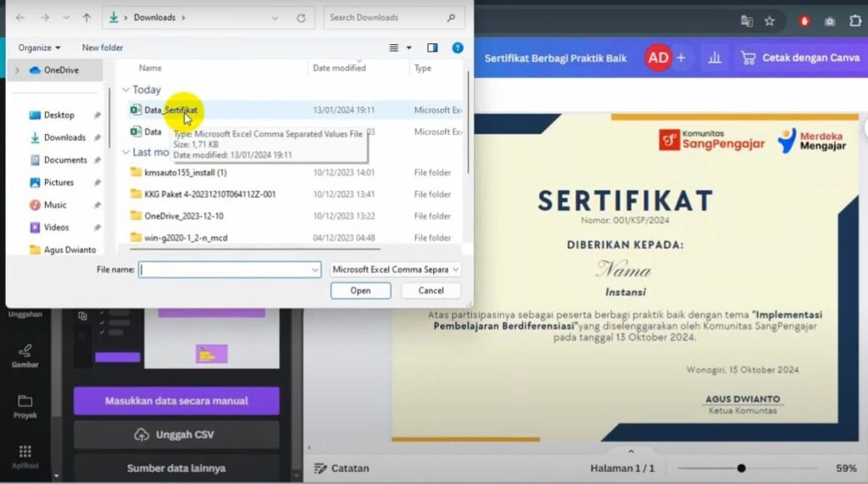
Task: Toggle the preview pane
Action: (x=432, y=47)
